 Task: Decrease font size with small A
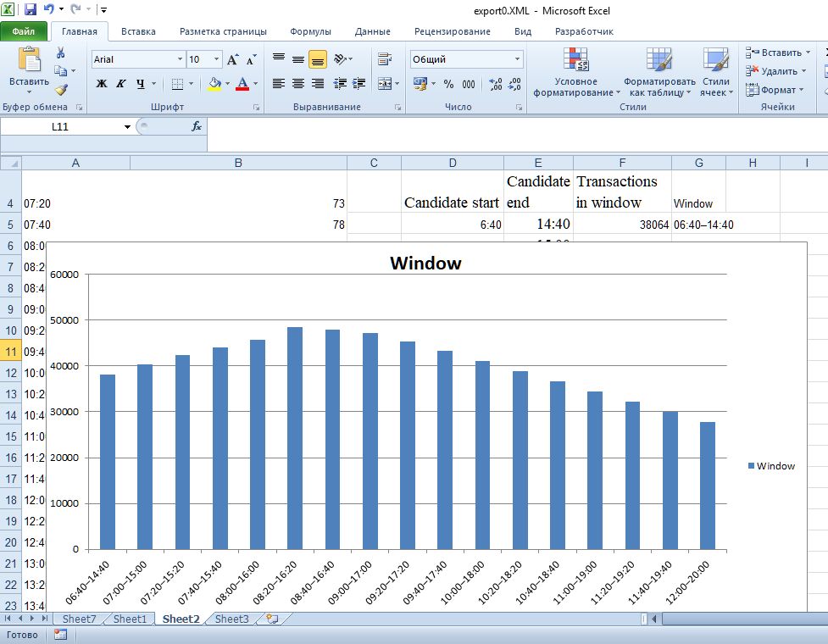pos(252,59)
